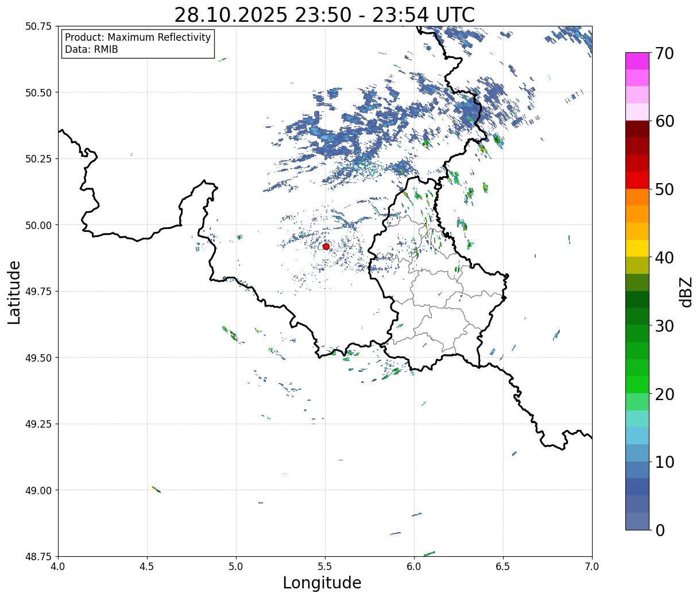Click the latitude tick label 50.25

coord(38,159)
